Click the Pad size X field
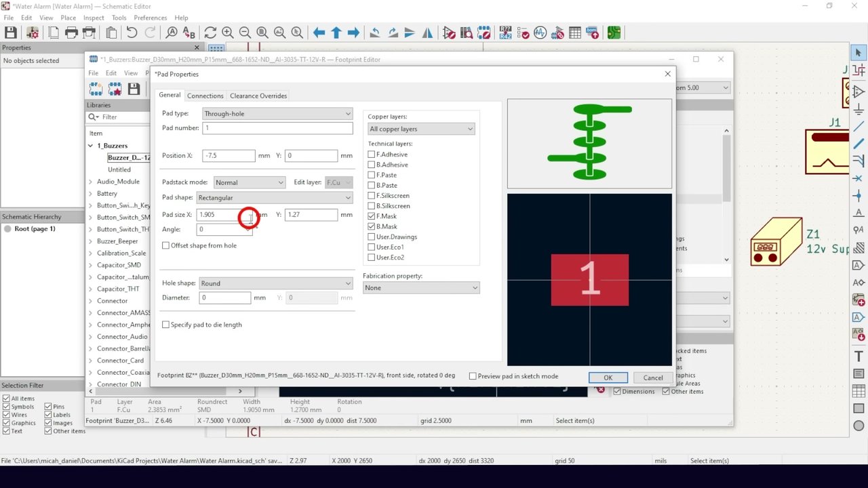 [x=225, y=214]
